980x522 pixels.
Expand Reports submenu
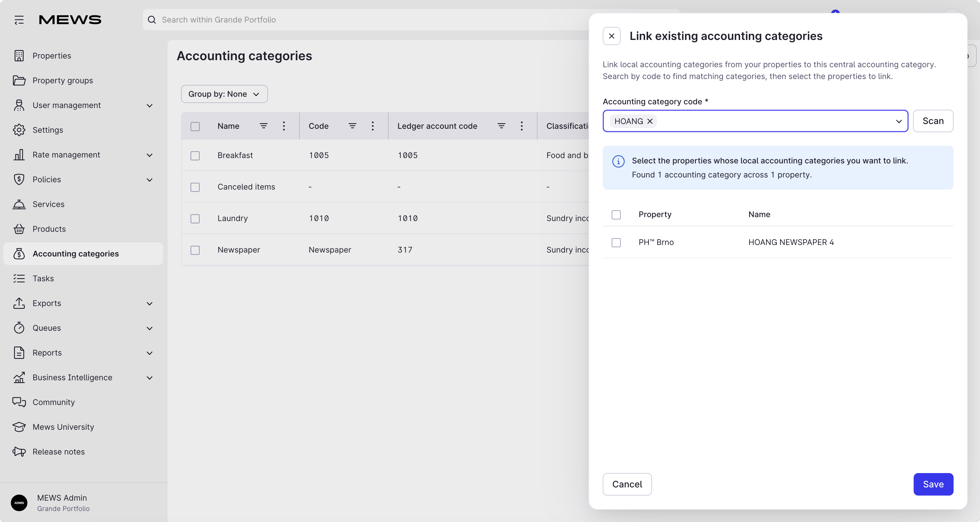click(x=150, y=353)
